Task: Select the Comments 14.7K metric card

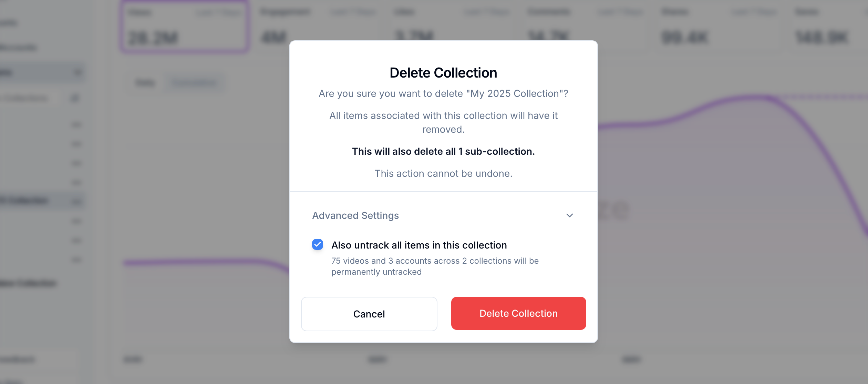Action: [586, 27]
